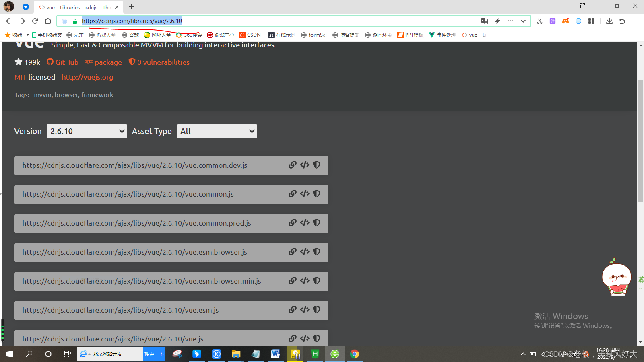Click the lightning speed mode icon

coord(497,21)
